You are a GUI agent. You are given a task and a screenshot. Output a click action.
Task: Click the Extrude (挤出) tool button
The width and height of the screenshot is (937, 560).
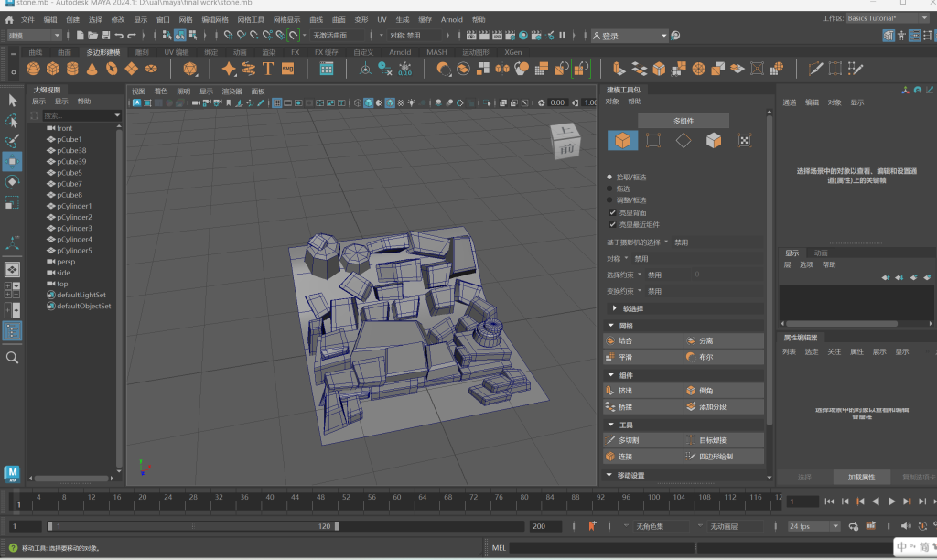[625, 390]
